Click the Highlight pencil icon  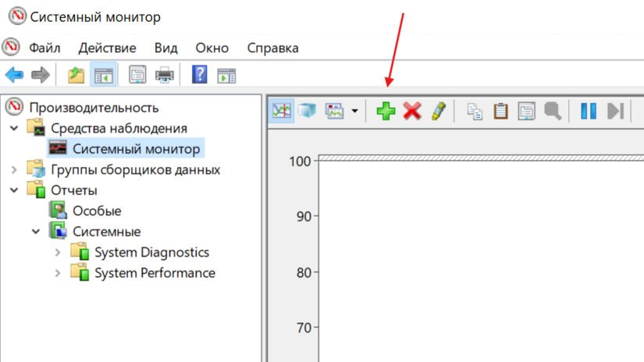pyautogui.click(x=437, y=112)
